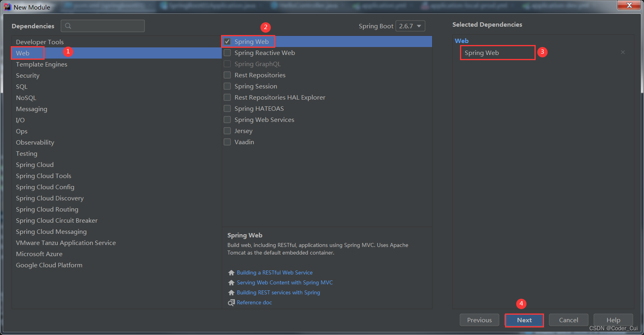Enable the Spring Session checkbox
The width and height of the screenshot is (644, 335).
[227, 86]
